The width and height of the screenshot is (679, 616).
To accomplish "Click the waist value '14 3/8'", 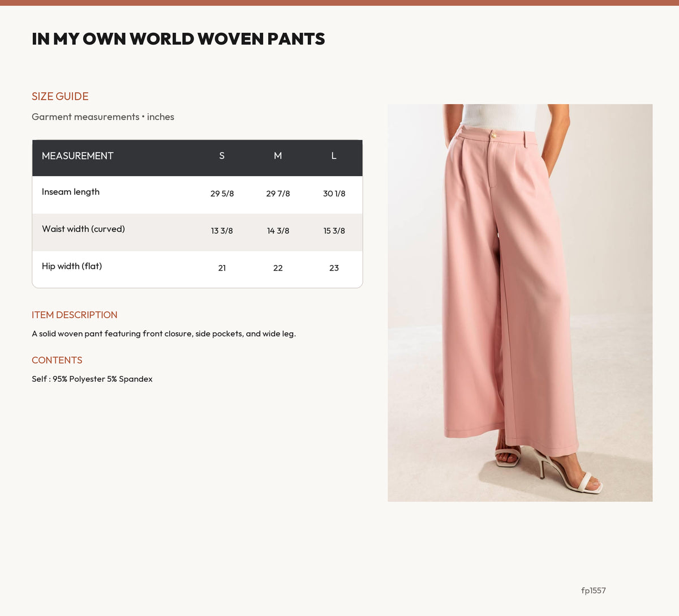I will (278, 231).
